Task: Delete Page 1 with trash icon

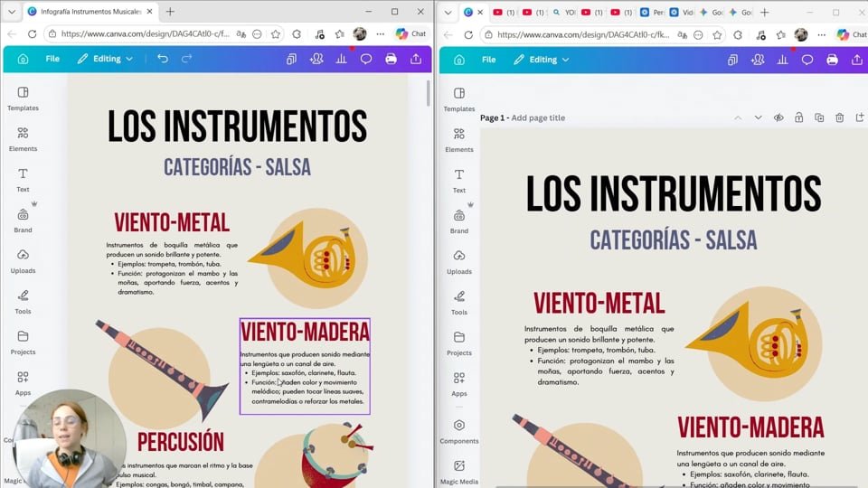Action: tap(840, 117)
